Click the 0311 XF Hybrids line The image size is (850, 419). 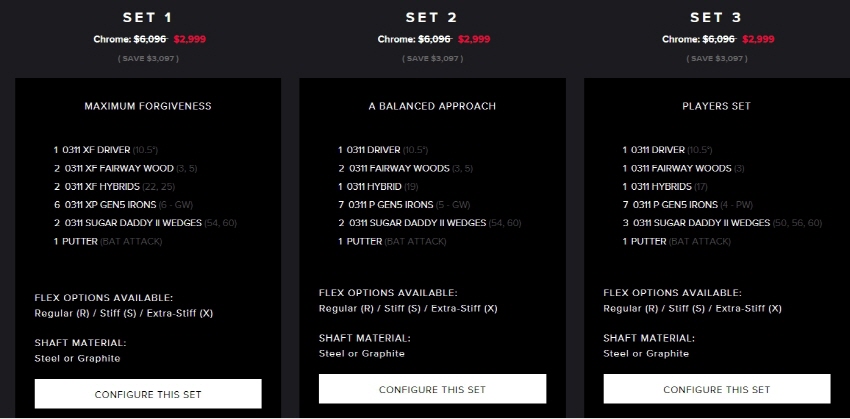tap(114, 186)
